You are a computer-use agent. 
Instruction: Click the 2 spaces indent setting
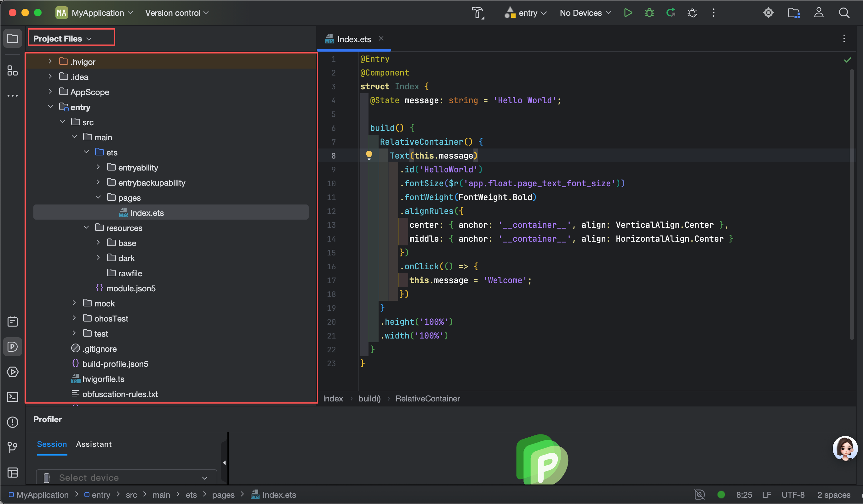pos(833,495)
